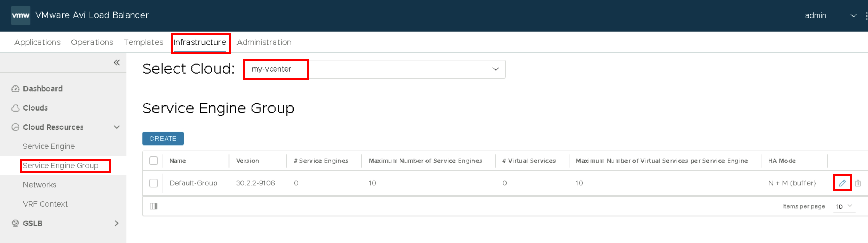The width and height of the screenshot is (868, 243).
Task: Tick the Default-Group row checkbox
Action: (x=154, y=183)
